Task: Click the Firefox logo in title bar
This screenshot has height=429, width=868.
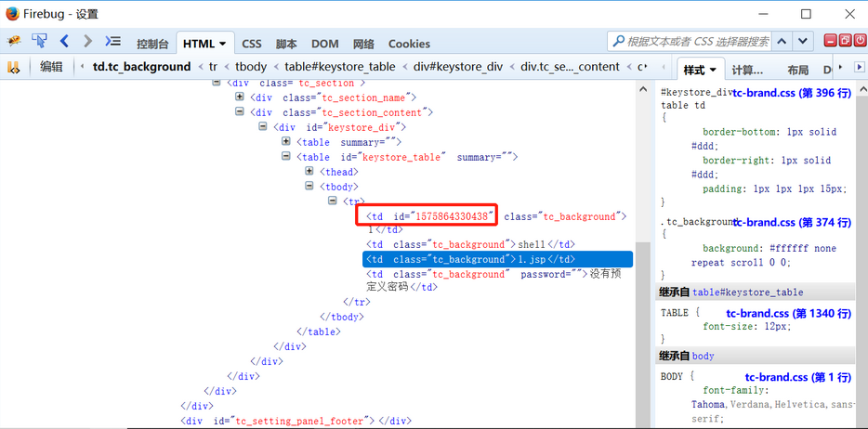Action: click(x=12, y=13)
